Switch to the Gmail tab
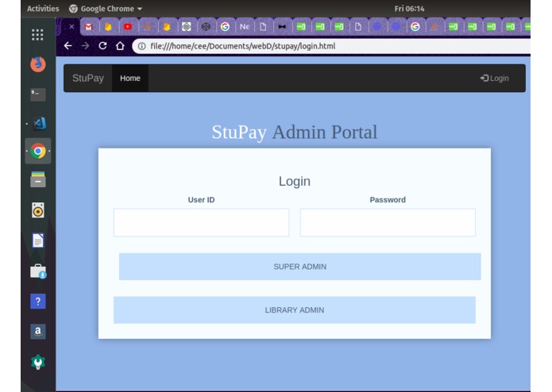This screenshot has width=552, height=392. tap(88, 27)
